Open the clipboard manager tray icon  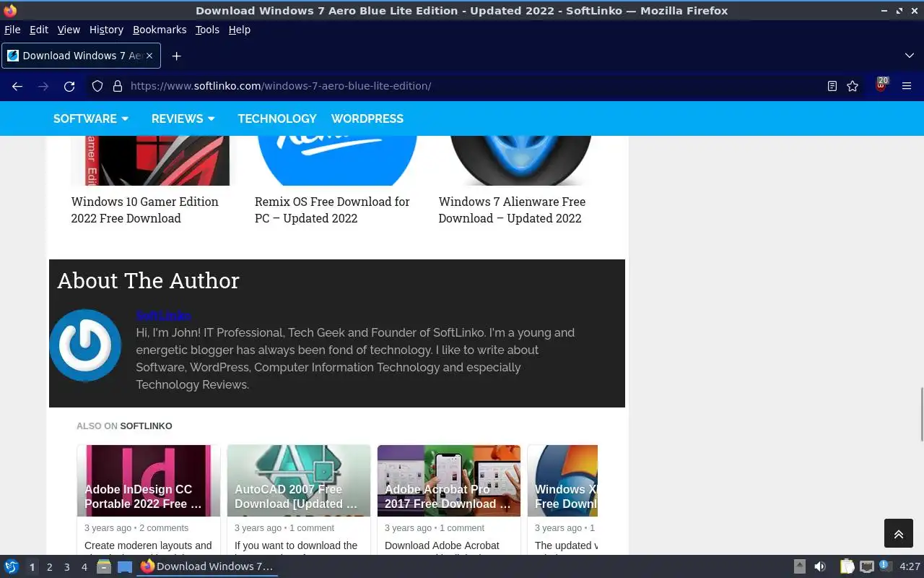click(x=847, y=566)
